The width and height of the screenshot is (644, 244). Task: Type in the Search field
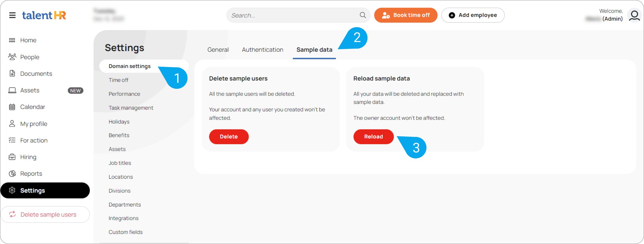tap(294, 15)
